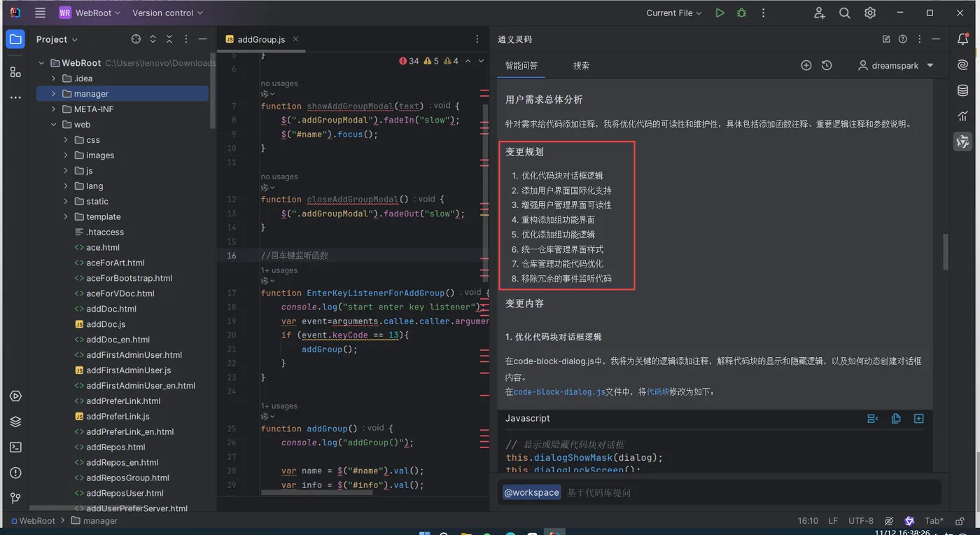The height and width of the screenshot is (535, 980).
Task: Open the Structure tool window icon
Action: (x=15, y=71)
